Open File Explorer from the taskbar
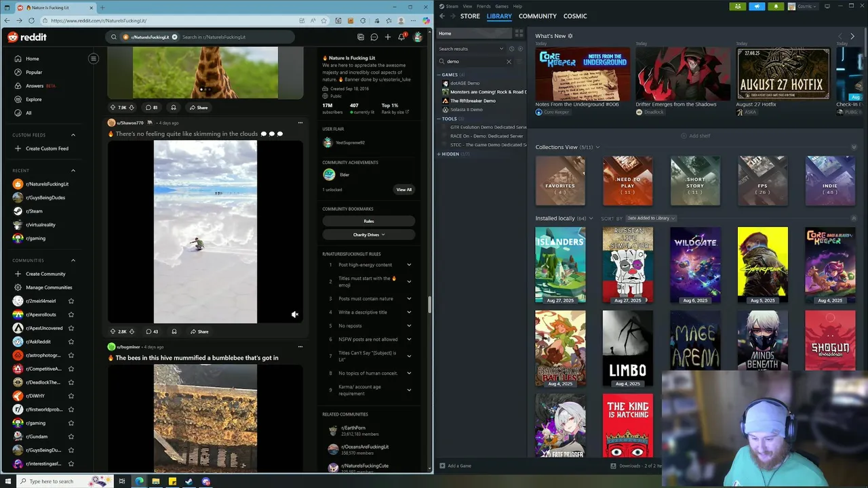The height and width of the screenshot is (488, 868). (155, 481)
